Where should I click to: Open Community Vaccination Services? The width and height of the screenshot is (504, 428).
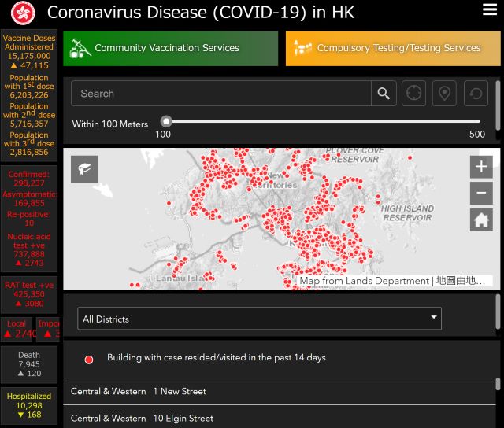[170, 49]
